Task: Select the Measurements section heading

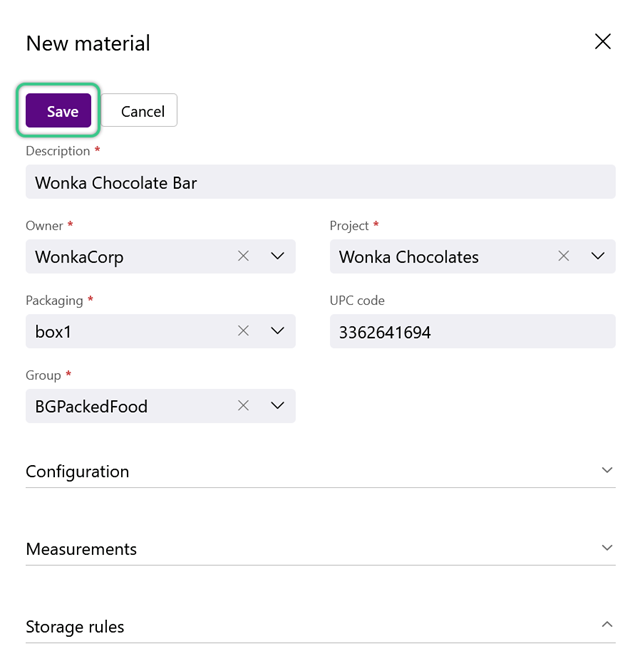Action: tap(81, 549)
